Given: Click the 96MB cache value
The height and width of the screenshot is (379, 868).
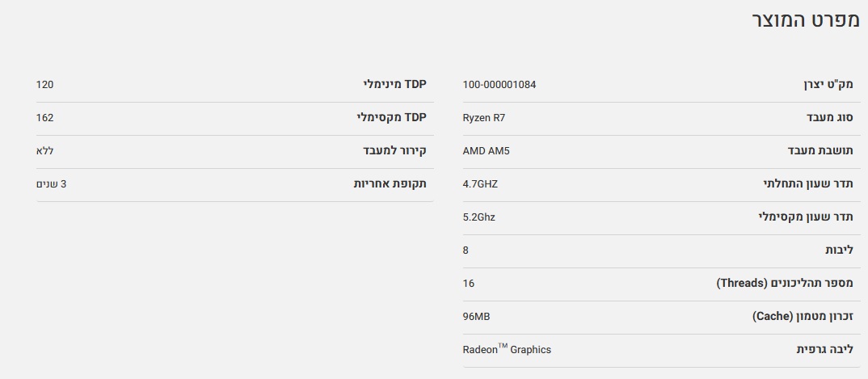Looking at the screenshot, I should click(476, 317).
